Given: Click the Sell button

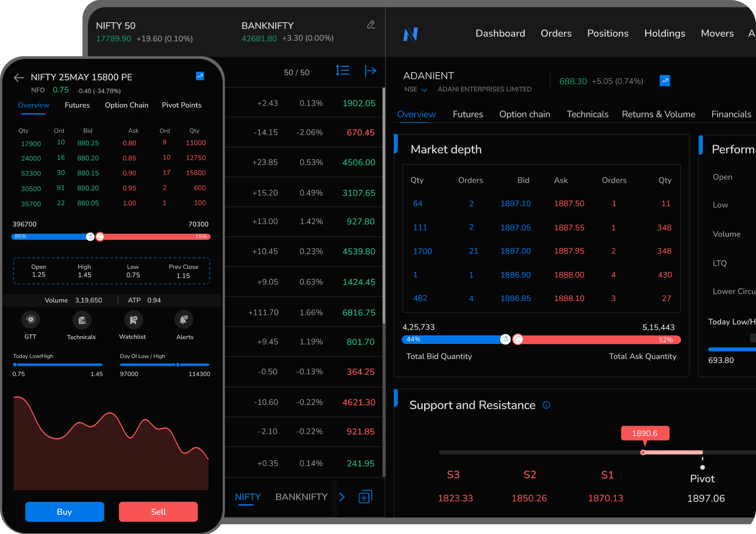Looking at the screenshot, I should 158,512.
